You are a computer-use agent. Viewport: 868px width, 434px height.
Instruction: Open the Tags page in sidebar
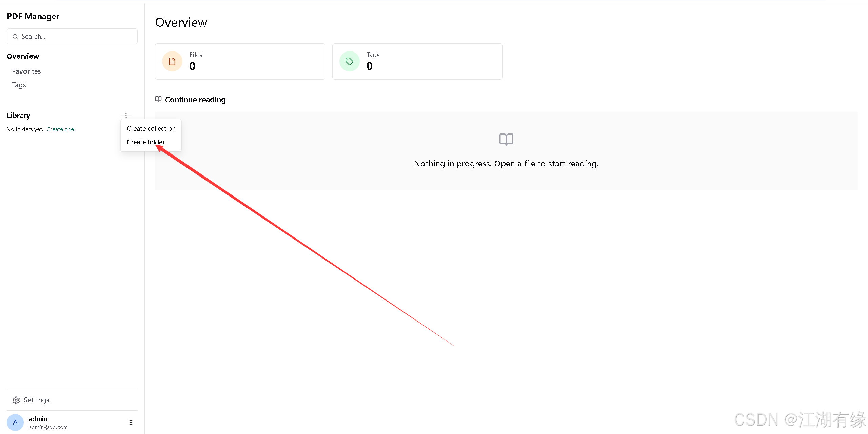(19, 85)
